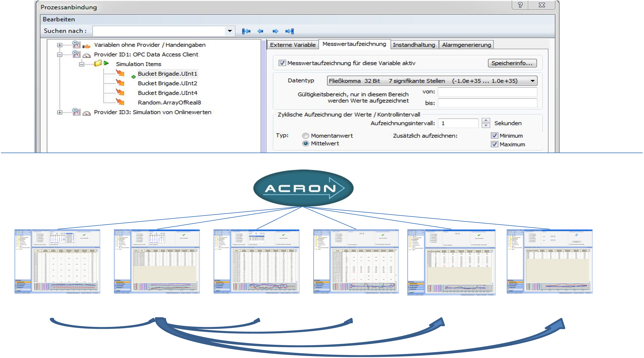Click hand icon of Variablen ohne Provider

click(86, 46)
